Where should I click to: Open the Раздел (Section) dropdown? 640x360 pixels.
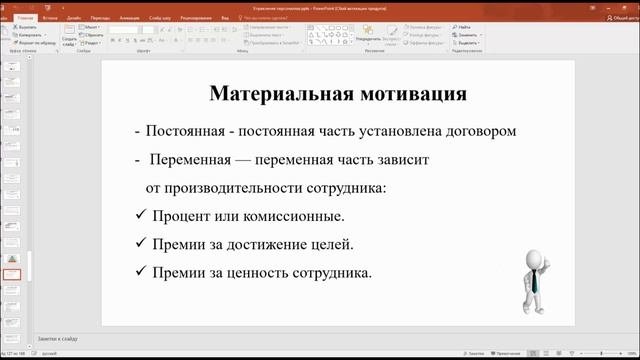pyautogui.click(x=91, y=42)
